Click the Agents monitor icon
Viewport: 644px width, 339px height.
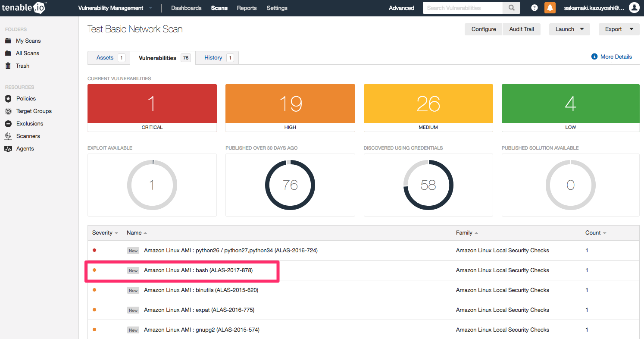8,149
